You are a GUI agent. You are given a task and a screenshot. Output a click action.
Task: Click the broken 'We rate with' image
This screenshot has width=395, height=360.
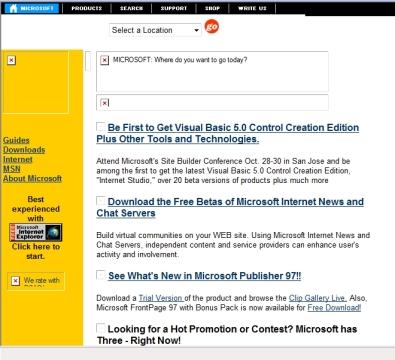tap(36, 281)
